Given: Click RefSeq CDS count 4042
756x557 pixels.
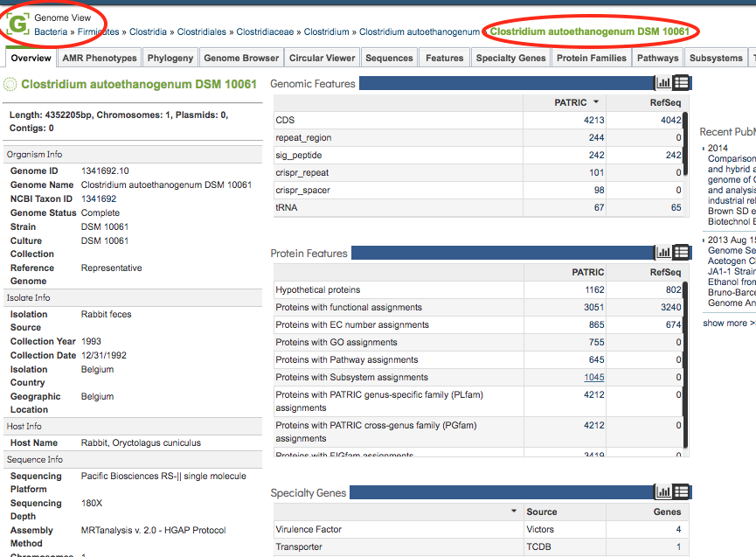Looking at the screenshot, I should tap(670, 120).
